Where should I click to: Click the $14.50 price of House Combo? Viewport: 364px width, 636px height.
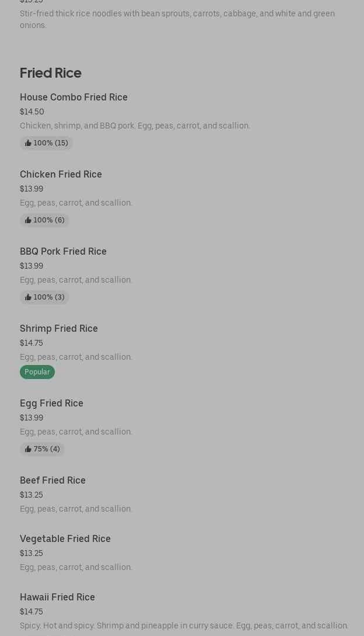(32, 112)
